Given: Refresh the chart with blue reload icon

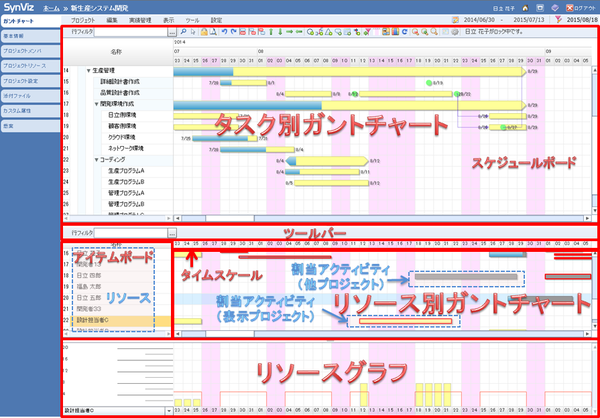Looking at the screenshot, I should tap(405, 32).
